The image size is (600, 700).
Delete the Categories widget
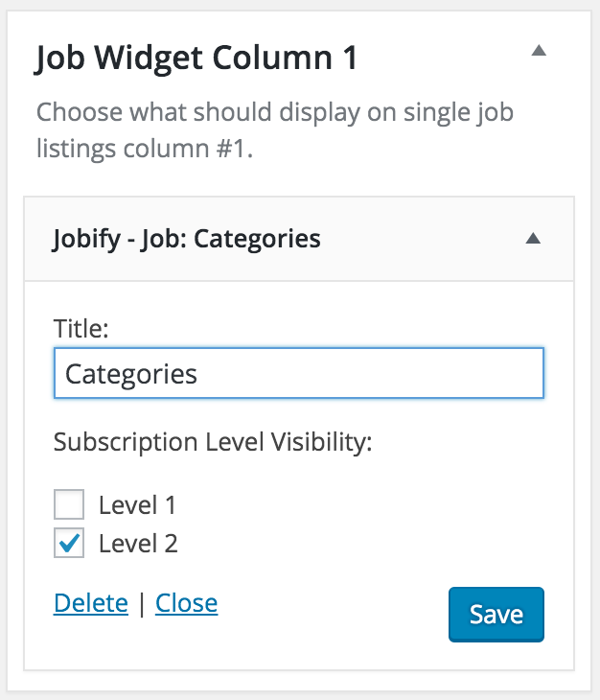pos(90,603)
